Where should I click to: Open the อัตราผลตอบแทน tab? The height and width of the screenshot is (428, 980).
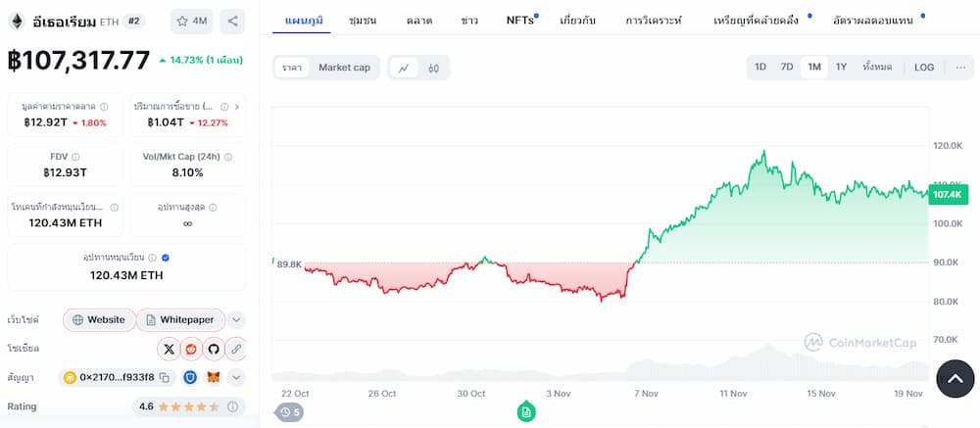pyautogui.click(x=872, y=20)
